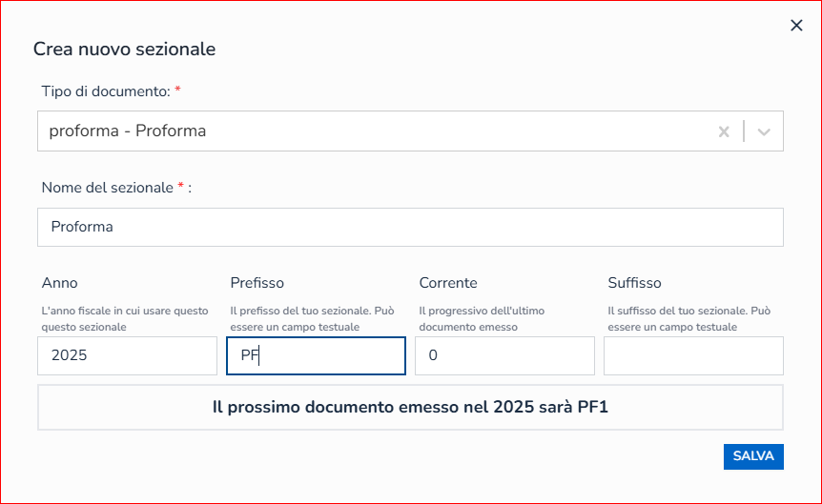This screenshot has width=822, height=504.
Task: Click the Nome del sezionale text field
Action: [410, 228]
